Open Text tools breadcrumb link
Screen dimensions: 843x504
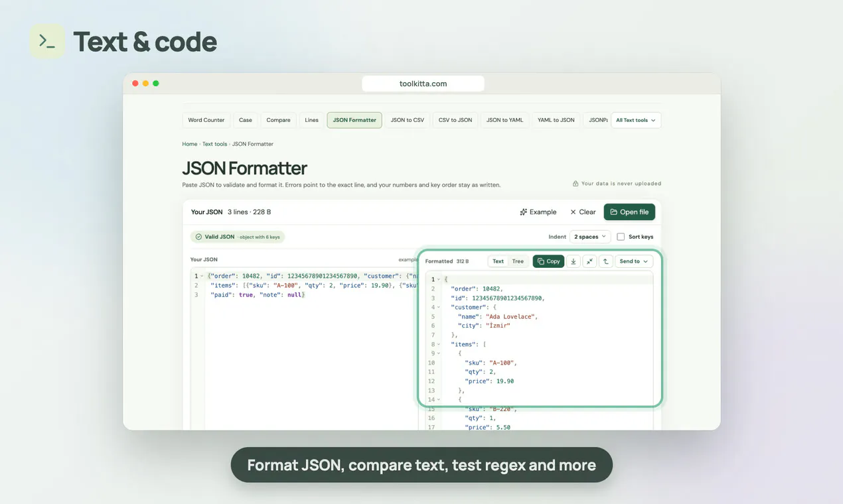click(215, 144)
